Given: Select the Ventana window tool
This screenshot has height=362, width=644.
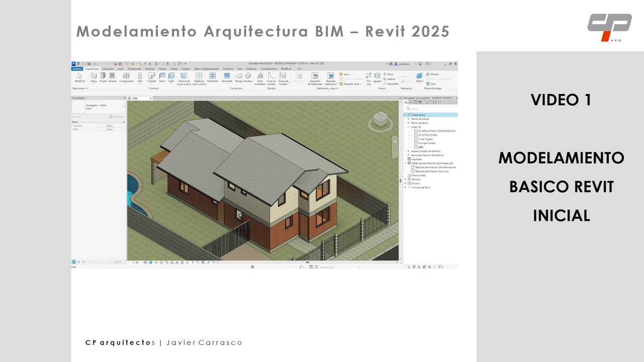Looking at the screenshot, I should tap(112, 77).
